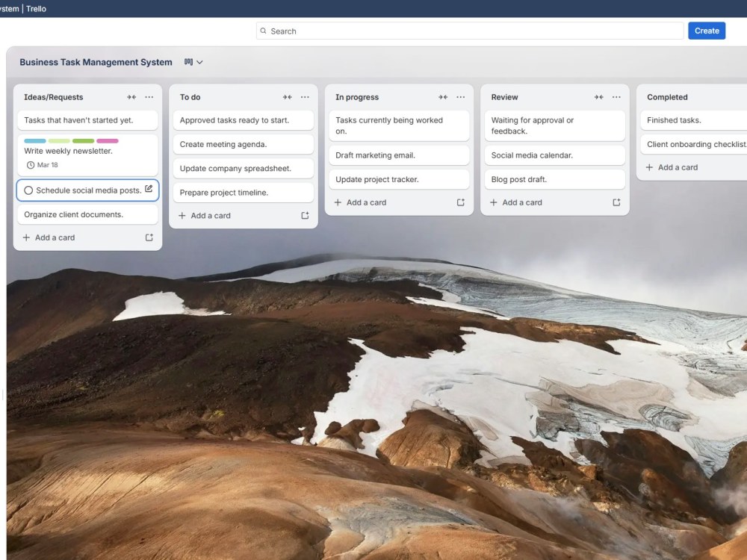Click the Mar 18 due date badge

pos(43,165)
